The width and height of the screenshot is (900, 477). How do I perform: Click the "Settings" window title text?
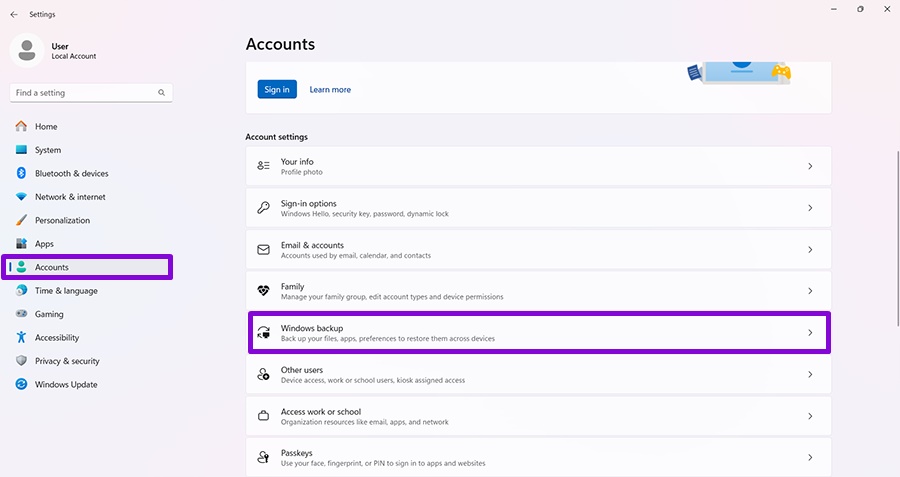pyautogui.click(x=42, y=14)
